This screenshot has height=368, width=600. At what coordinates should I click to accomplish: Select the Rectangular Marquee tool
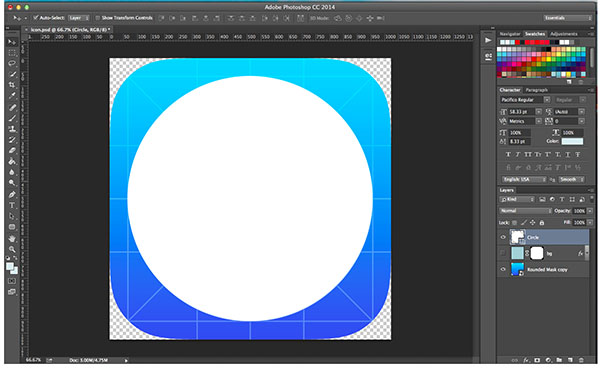tap(12, 53)
